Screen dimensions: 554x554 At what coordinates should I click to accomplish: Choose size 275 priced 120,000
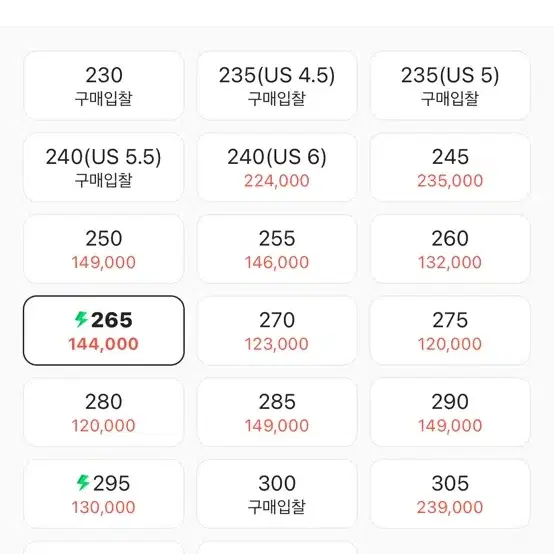[450, 330]
